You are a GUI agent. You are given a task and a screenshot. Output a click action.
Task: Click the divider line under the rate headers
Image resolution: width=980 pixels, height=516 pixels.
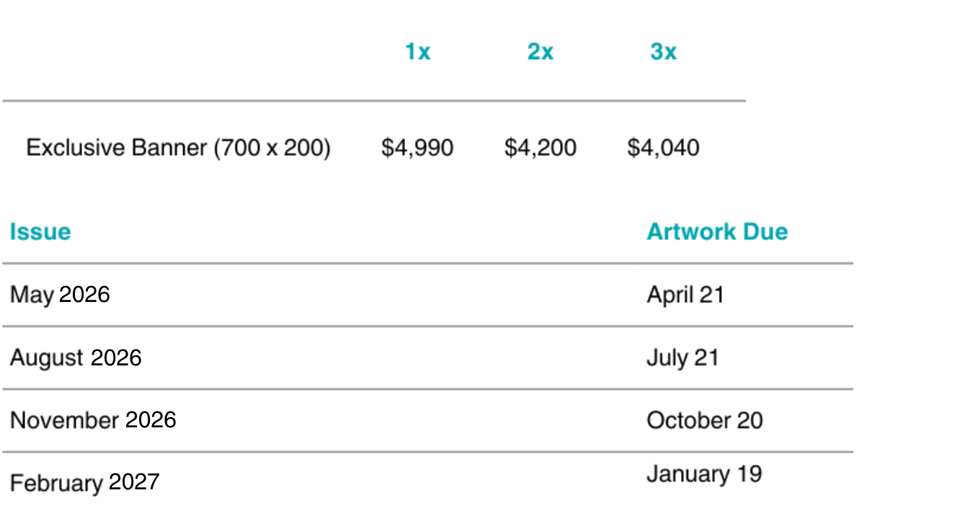(x=373, y=101)
